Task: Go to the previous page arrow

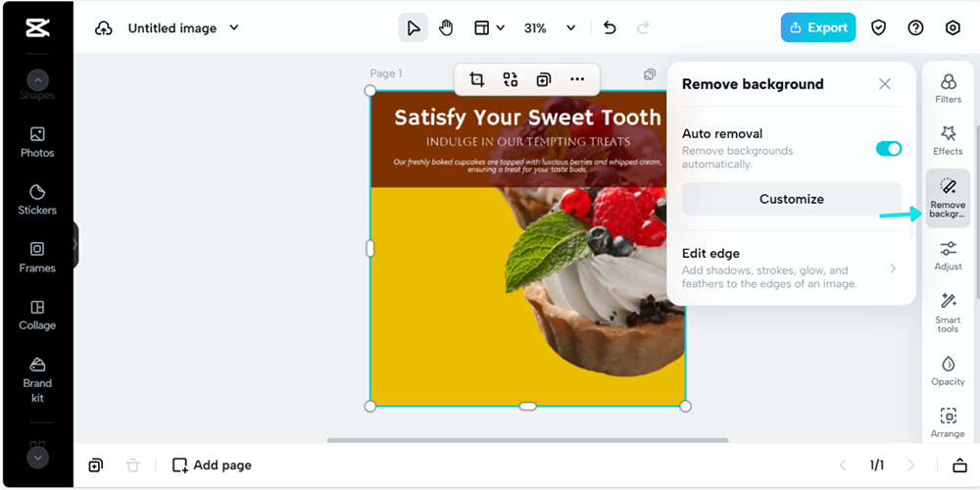Action: (843, 465)
